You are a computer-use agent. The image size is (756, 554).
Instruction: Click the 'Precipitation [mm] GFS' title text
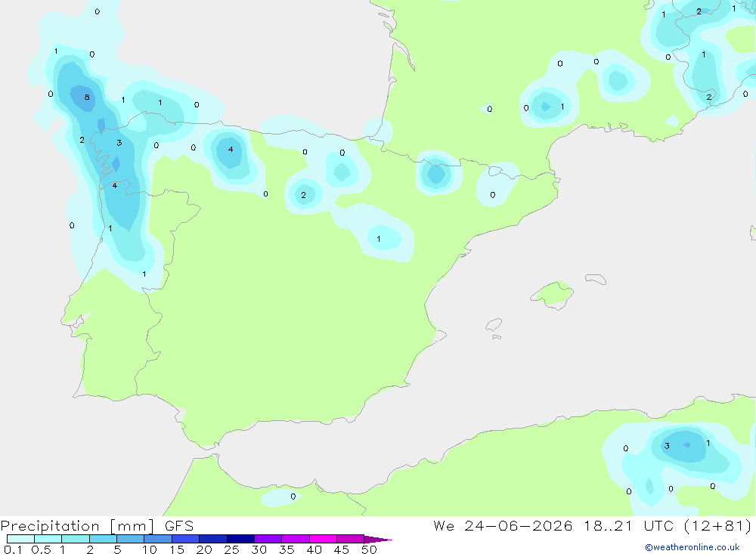(97, 526)
